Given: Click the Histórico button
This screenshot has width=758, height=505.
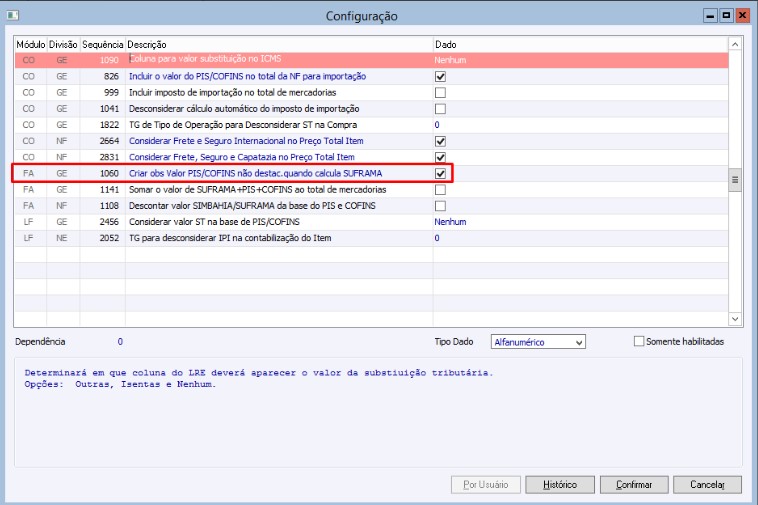Looking at the screenshot, I should click(560, 484).
